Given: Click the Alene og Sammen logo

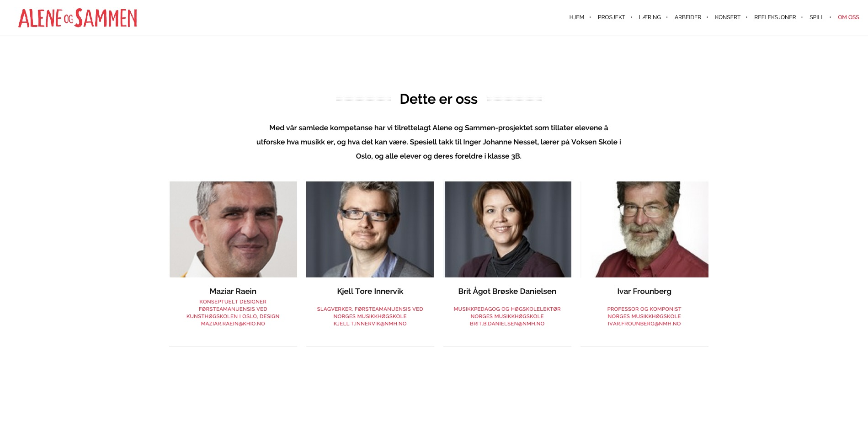Looking at the screenshot, I should [x=78, y=18].
